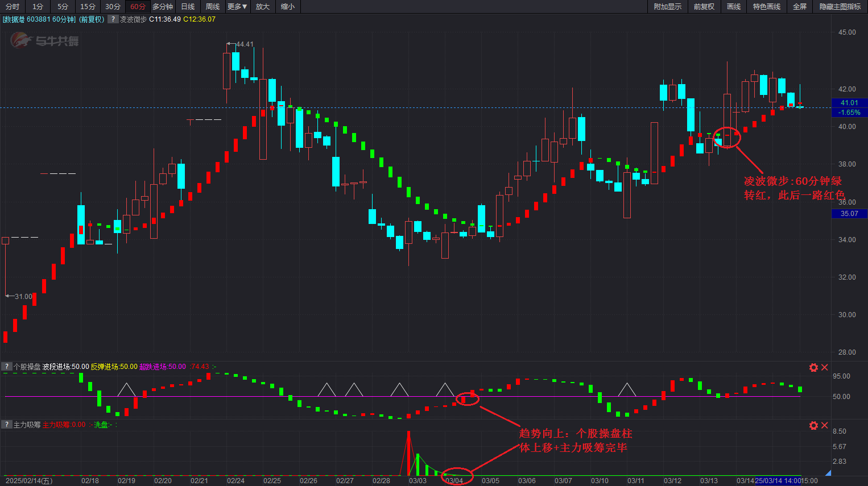Click 缩小 to zoom out chart
This screenshot has width=868, height=486.
click(x=288, y=7)
